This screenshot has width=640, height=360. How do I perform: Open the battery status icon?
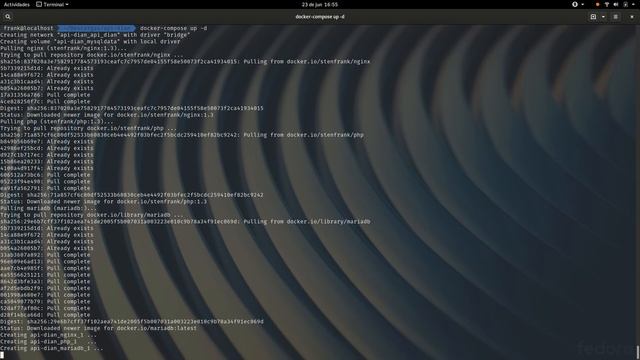[625, 4]
